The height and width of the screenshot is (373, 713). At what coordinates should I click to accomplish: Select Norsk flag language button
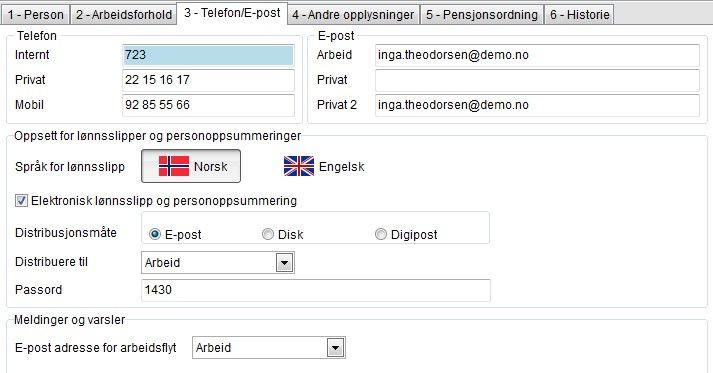(x=191, y=166)
